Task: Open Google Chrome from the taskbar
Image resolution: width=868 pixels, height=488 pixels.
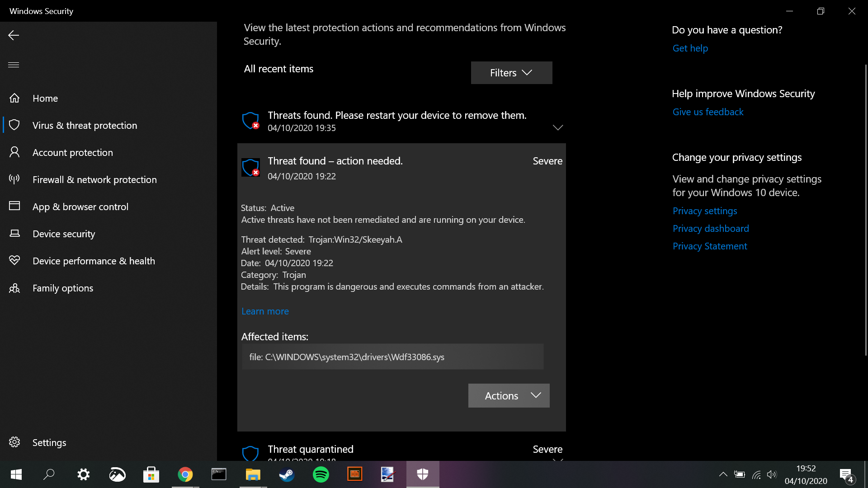Action: pyautogui.click(x=185, y=474)
